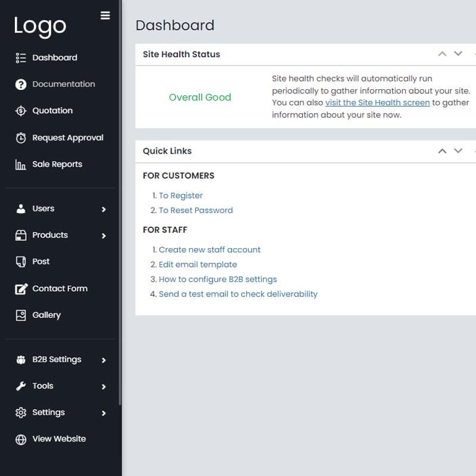
Task: Open the Create new staff account link
Action: [209, 249]
